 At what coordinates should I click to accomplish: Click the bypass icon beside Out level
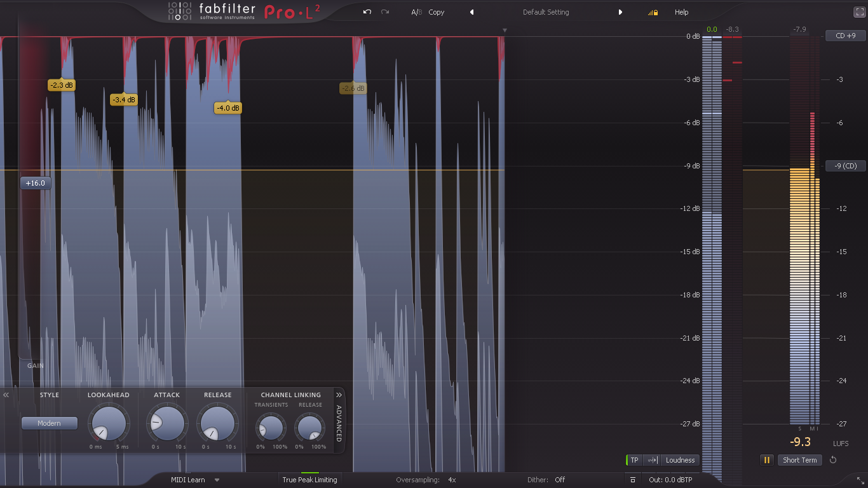click(x=633, y=480)
